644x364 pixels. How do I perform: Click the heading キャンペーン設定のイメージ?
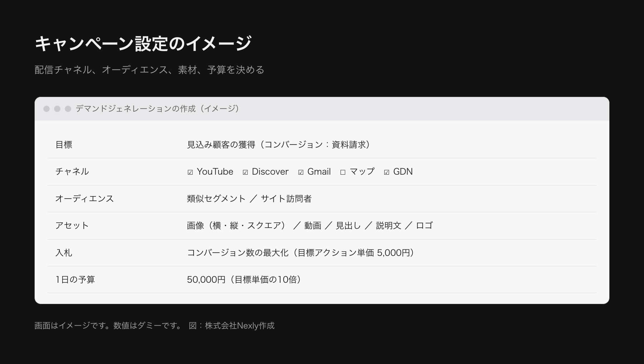click(x=143, y=44)
